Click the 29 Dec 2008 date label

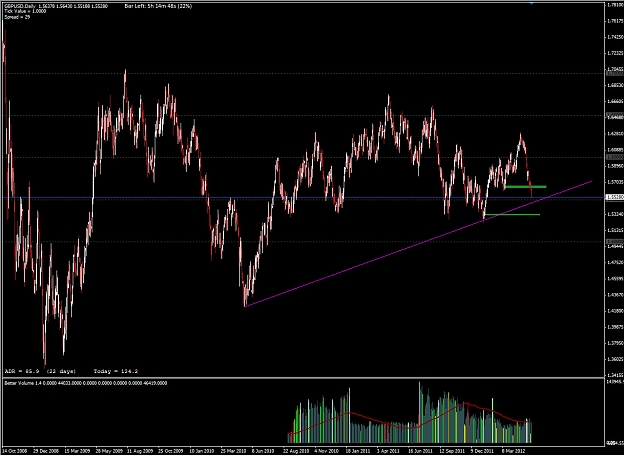tap(46, 450)
